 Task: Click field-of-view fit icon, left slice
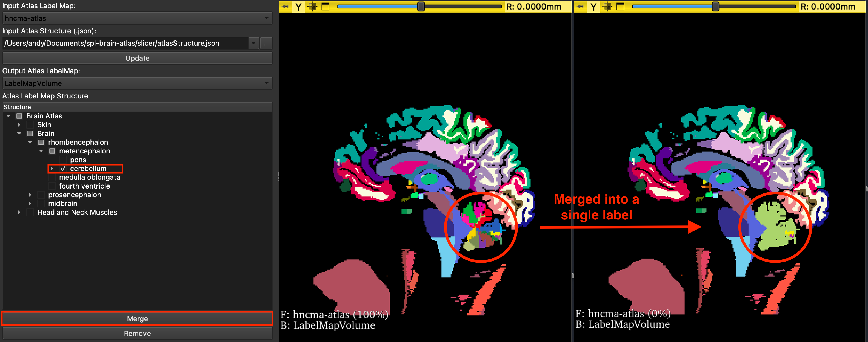click(312, 7)
